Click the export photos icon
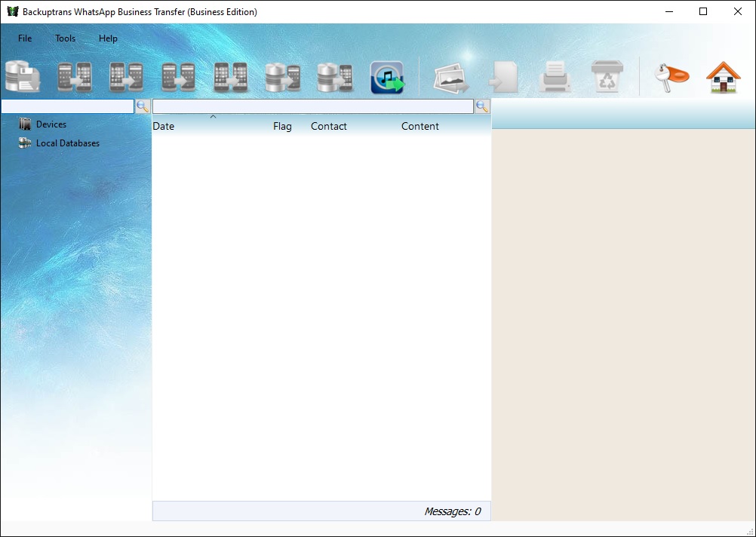The height and width of the screenshot is (537, 756). (450, 78)
